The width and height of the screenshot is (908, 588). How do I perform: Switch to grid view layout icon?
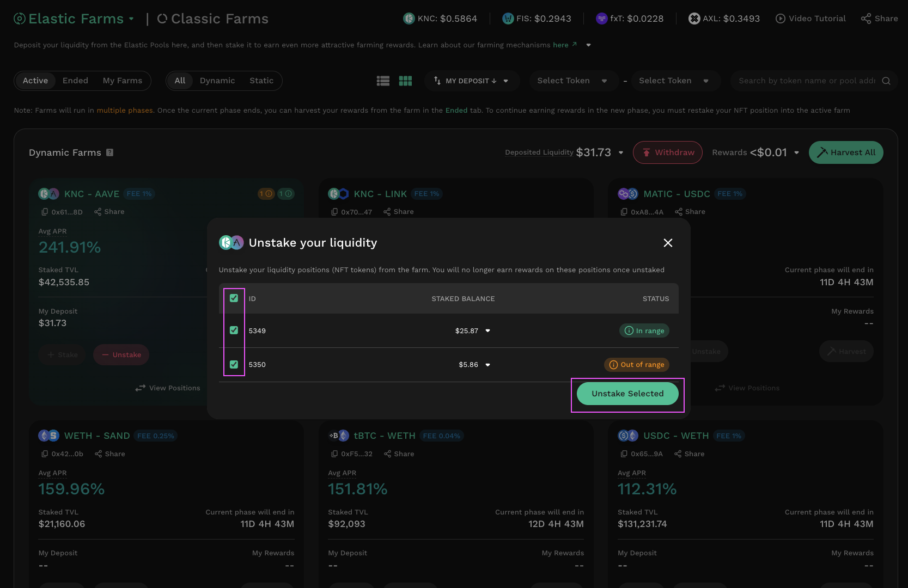[405, 81]
